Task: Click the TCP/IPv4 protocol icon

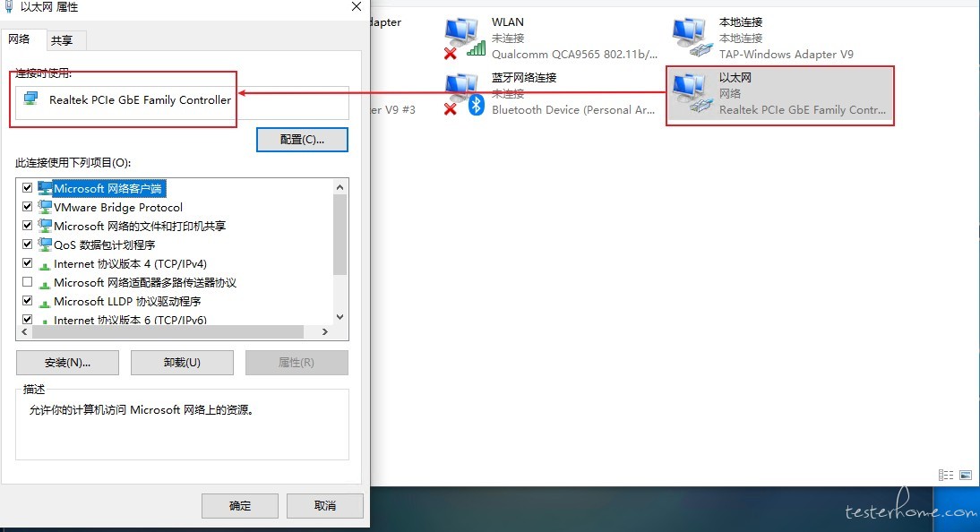Action: 45,265
